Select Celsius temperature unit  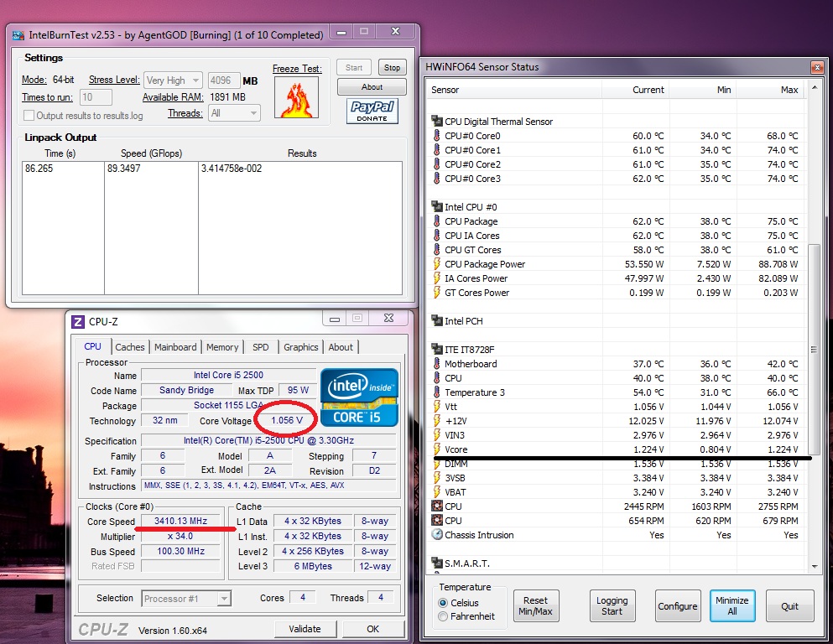(443, 603)
